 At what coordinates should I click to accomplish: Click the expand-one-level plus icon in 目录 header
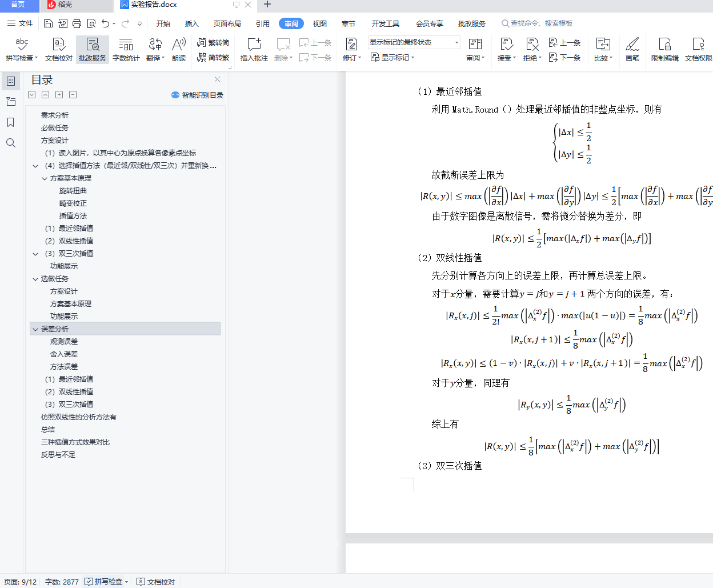point(59,95)
